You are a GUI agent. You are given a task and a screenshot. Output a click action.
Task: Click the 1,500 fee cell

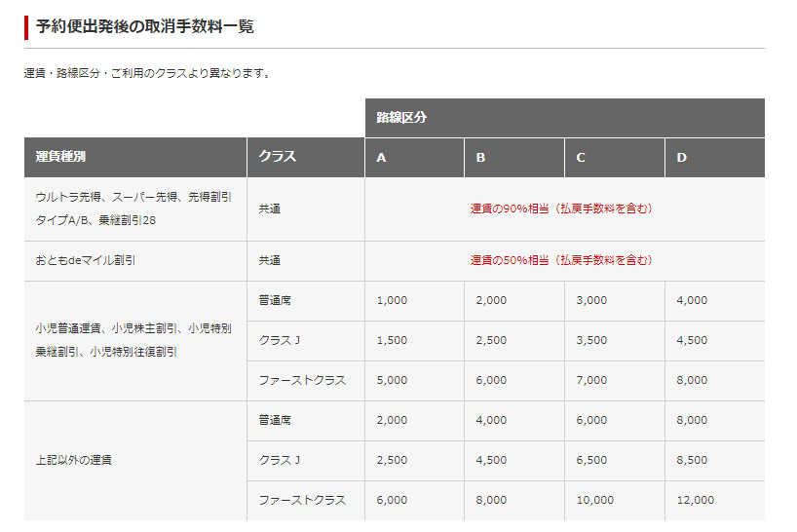414,341
